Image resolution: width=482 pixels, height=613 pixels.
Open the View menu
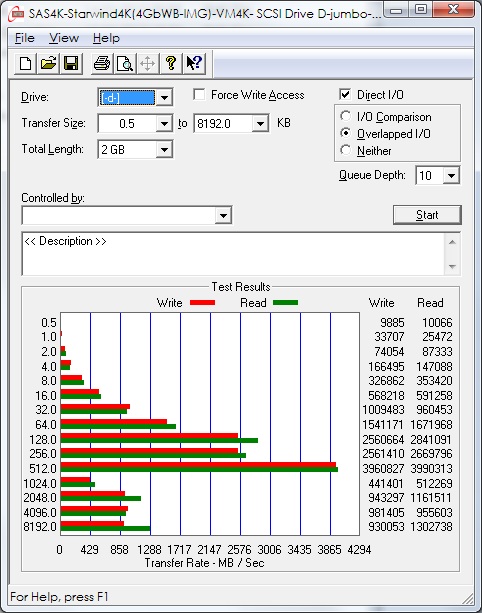click(64, 38)
